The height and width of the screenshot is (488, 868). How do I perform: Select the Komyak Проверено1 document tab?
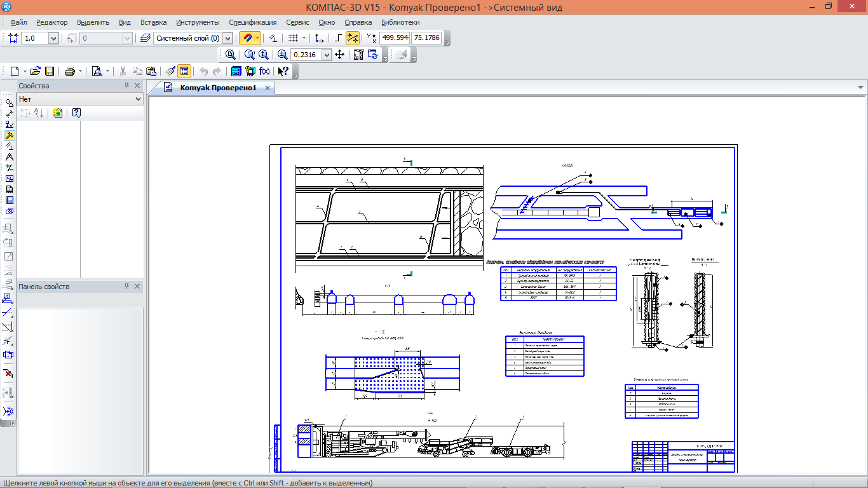tap(218, 88)
